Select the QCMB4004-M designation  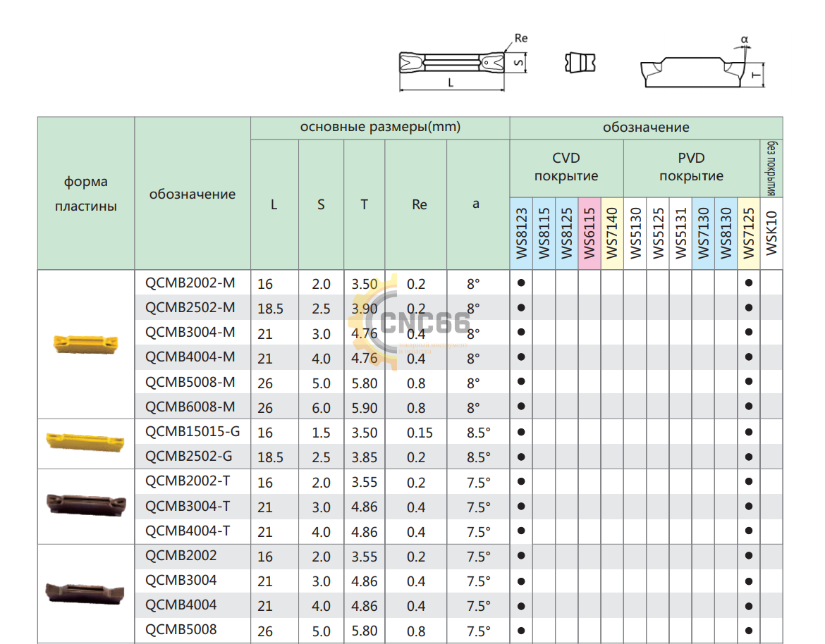190,357
